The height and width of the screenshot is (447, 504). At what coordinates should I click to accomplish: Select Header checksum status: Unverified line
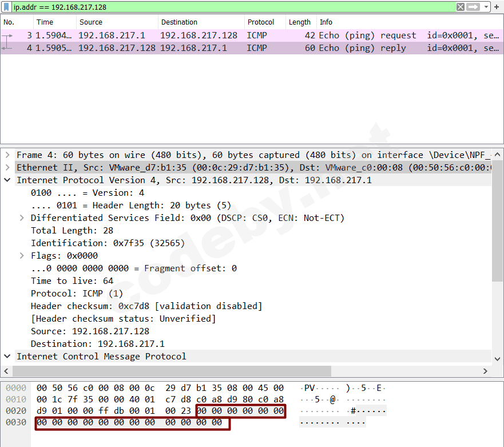pos(123,319)
